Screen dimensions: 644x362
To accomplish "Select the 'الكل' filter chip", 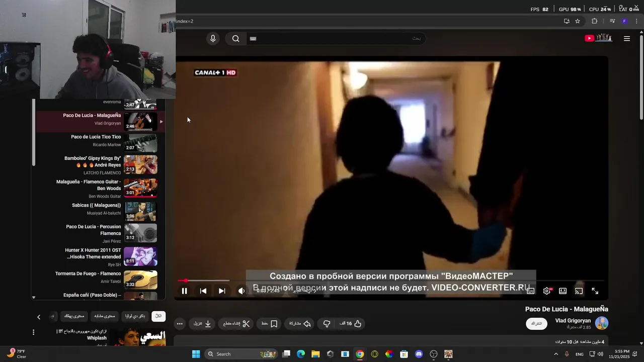I will (x=158, y=316).
